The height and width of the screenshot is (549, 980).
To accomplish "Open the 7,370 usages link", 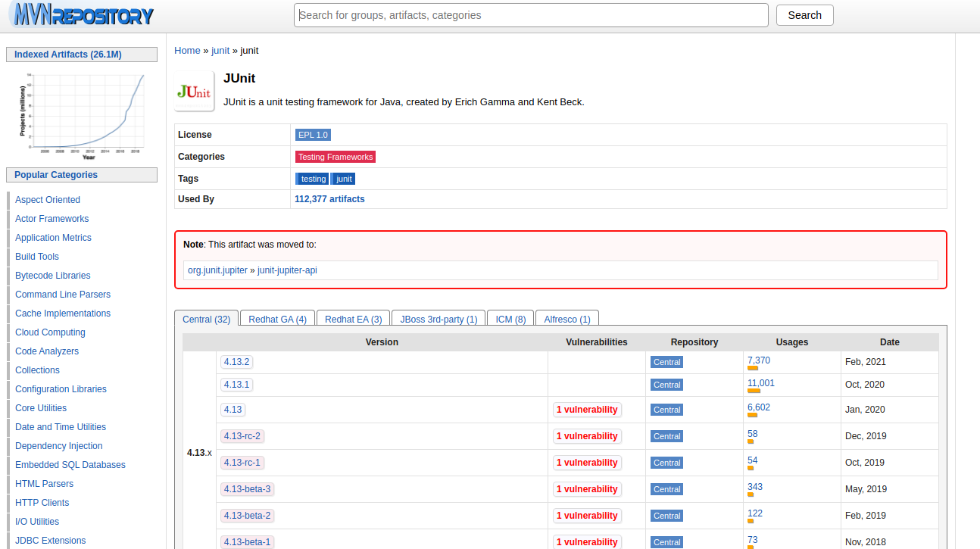I will click(759, 360).
